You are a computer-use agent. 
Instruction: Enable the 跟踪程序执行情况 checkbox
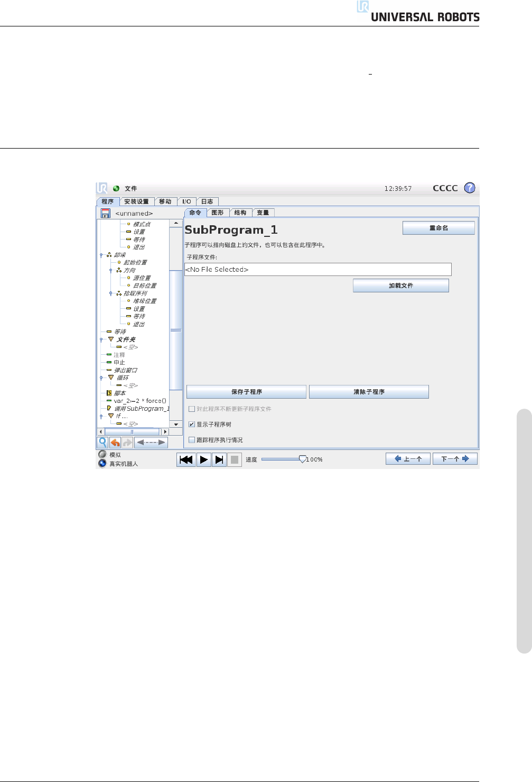tap(192, 439)
